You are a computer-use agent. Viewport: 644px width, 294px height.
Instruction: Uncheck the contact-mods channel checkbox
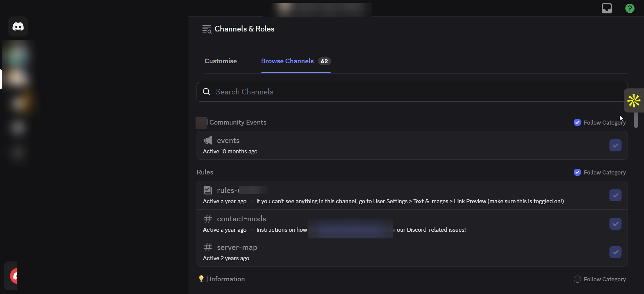615,224
